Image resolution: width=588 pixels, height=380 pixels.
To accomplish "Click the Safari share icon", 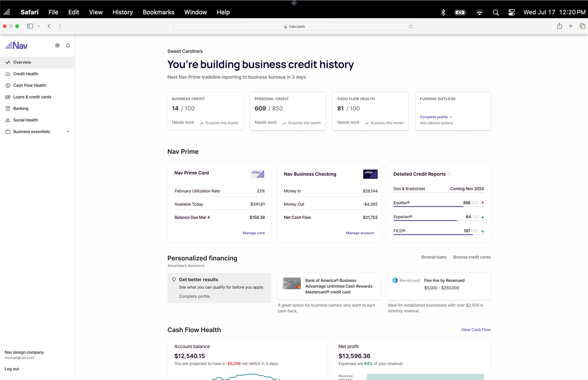I will point(559,26).
